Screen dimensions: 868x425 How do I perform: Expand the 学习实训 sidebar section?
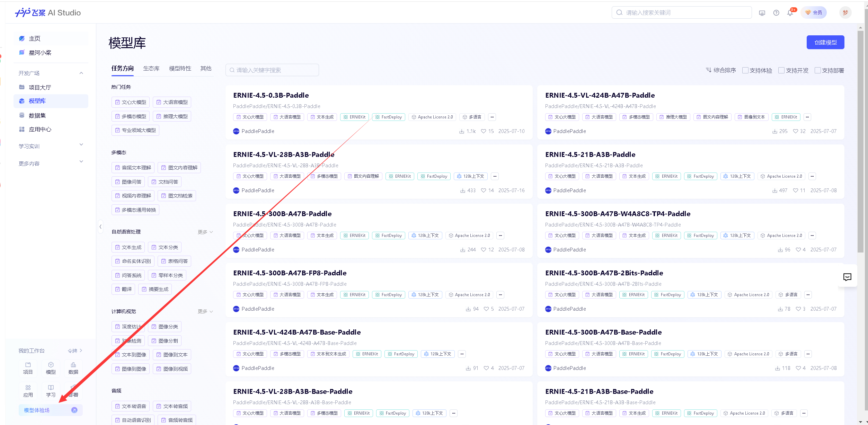click(x=81, y=144)
